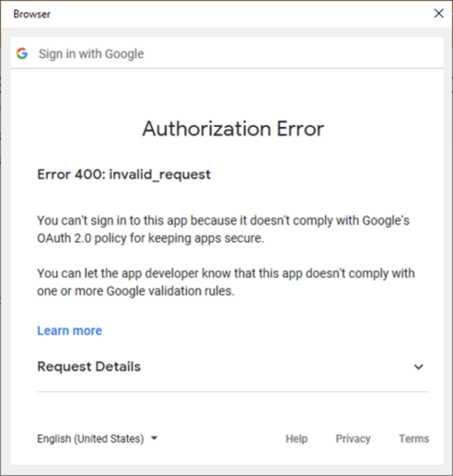Click the Request Details label
This screenshot has height=476, width=453.
click(89, 366)
